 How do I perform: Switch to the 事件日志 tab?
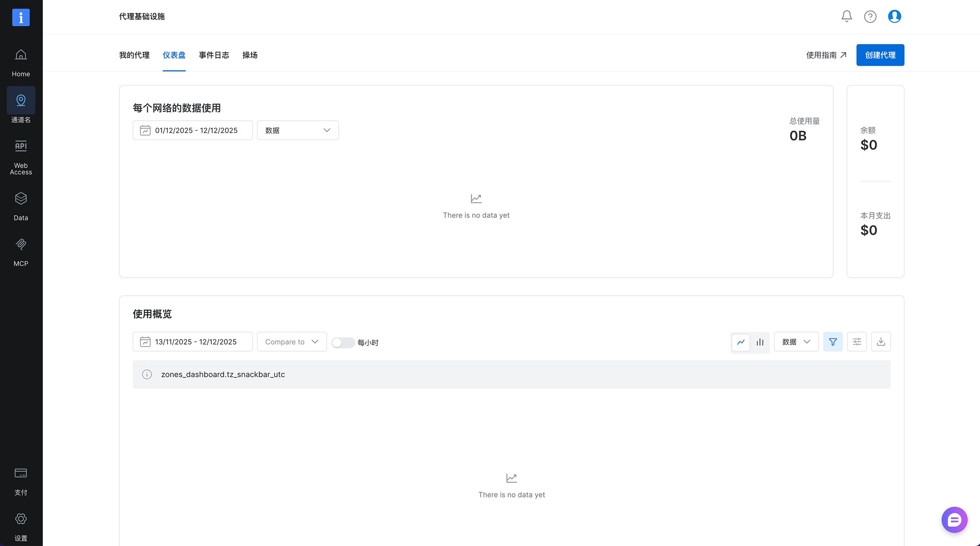214,55
